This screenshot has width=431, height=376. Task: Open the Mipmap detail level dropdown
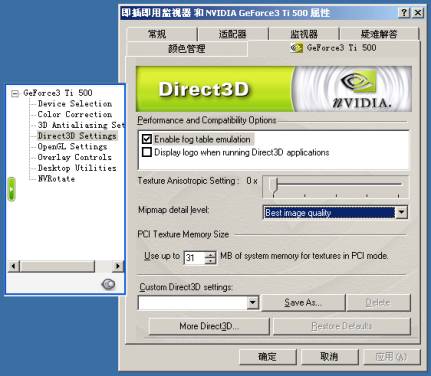coord(401,212)
